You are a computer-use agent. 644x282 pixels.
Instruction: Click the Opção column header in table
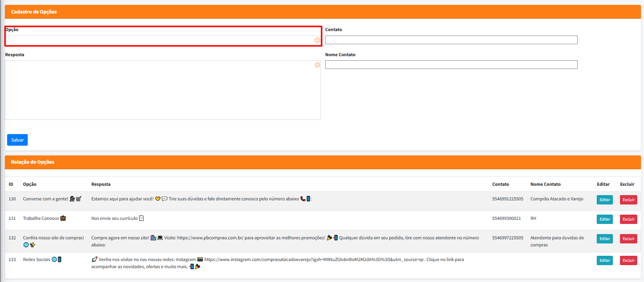30,184
